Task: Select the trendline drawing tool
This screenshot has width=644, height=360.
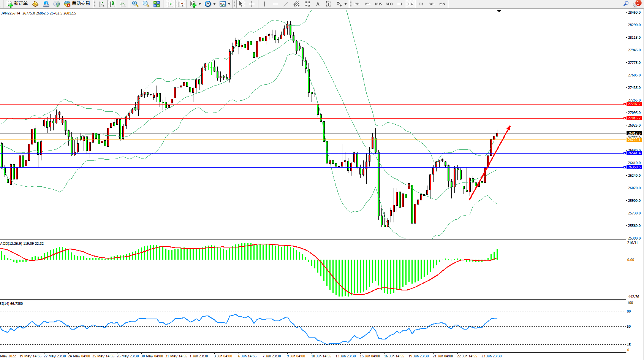Action: click(x=286, y=4)
